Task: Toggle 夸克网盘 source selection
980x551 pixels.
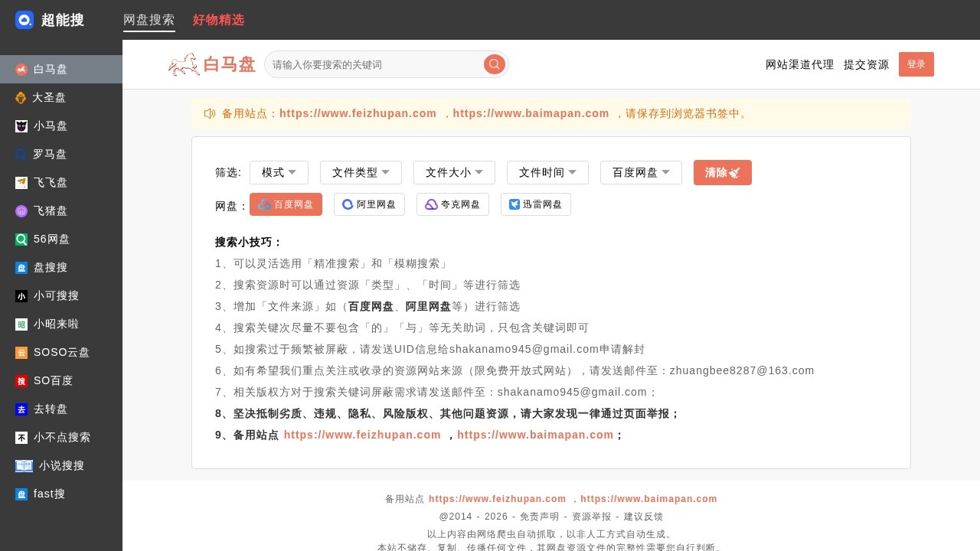Action: [452, 204]
